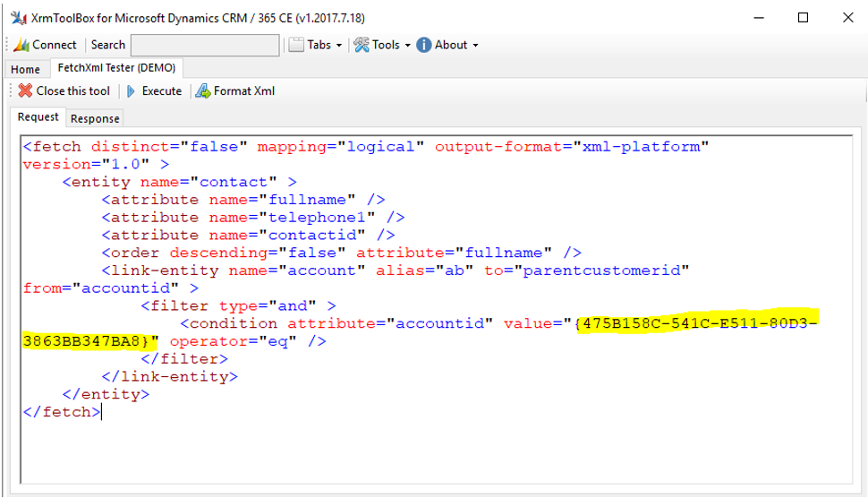Minimize the XrmToolBox window
Viewport: 868px width, 498px height.
(x=759, y=18)
